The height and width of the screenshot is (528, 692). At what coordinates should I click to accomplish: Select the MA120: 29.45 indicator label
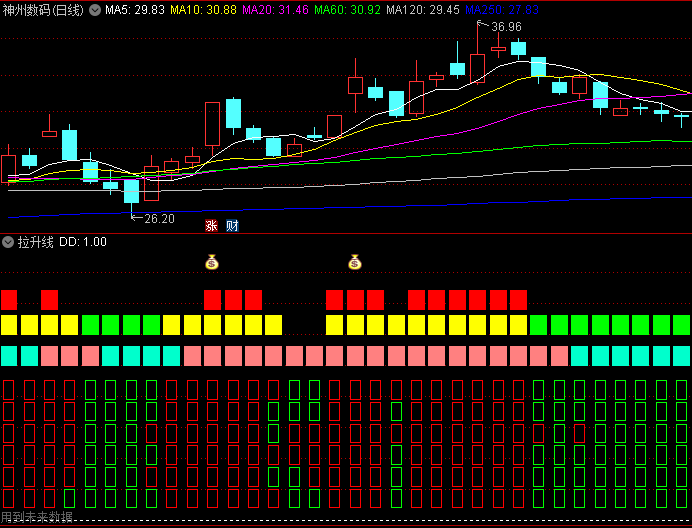click(x=423, y=10)
